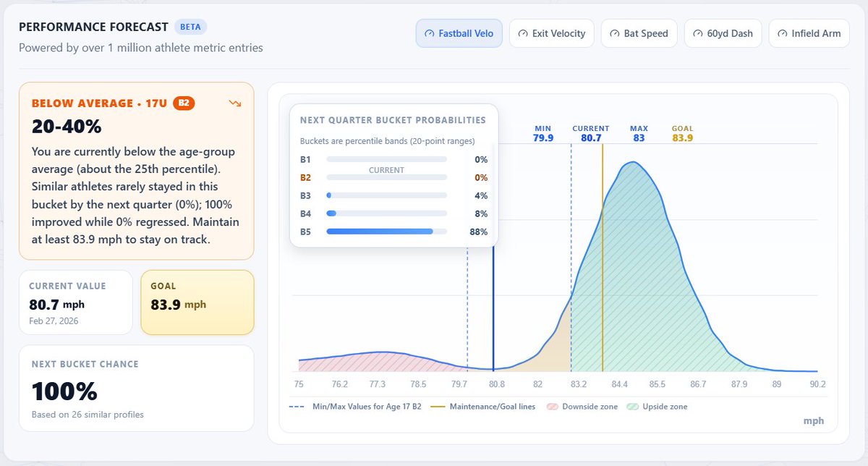The image size is (868, 466).
Task: Click the BETA badge beside the title
Action: click(191, 27)
